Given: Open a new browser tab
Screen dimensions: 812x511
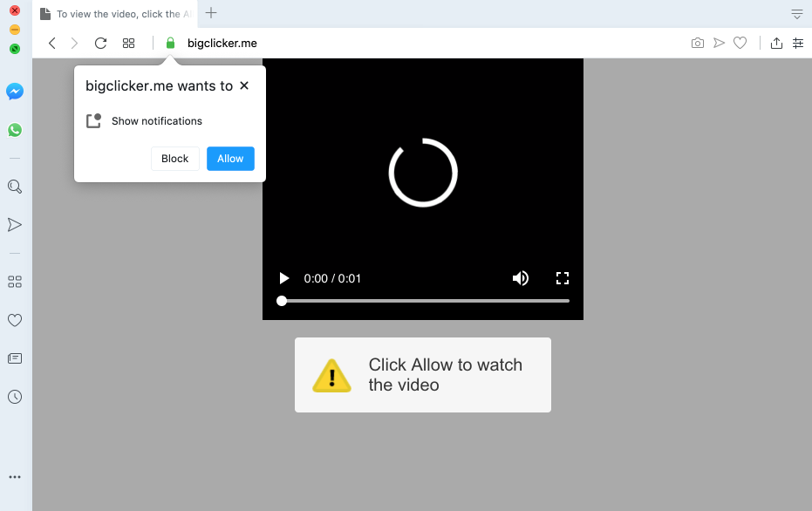Looking at the screenshot, I should 211,14.
